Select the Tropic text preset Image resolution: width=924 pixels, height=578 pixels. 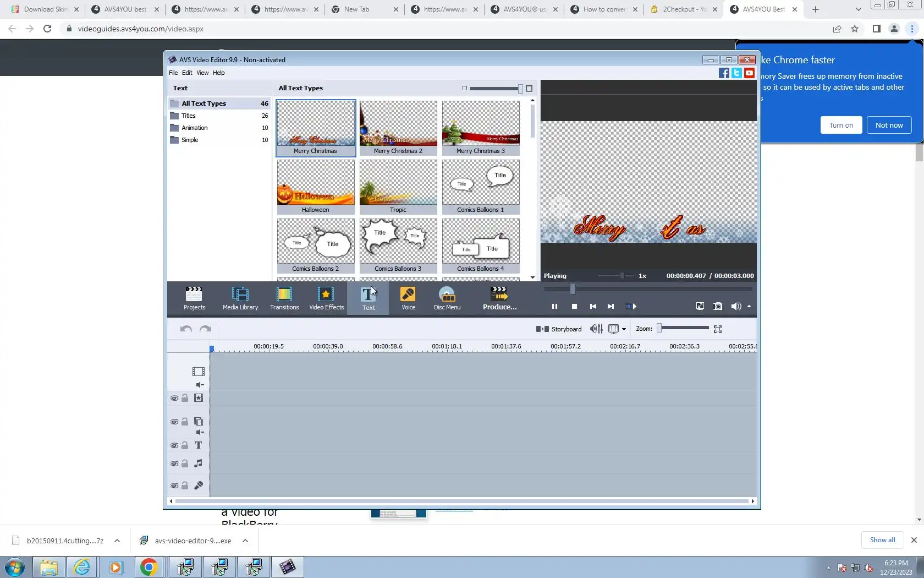point(398,187)
